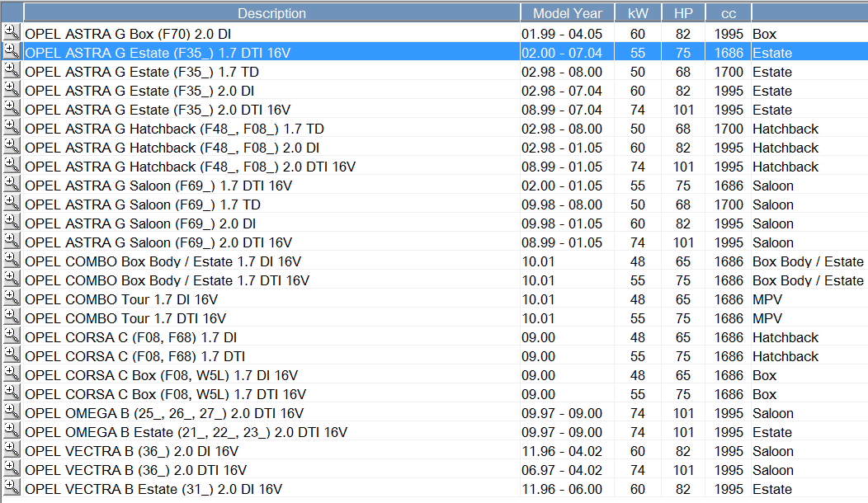The image size is (868, 503).
Task: Click detail icon for ASTRA G Hatchback 2.0 DI
Action: click(x=12, y=146)
